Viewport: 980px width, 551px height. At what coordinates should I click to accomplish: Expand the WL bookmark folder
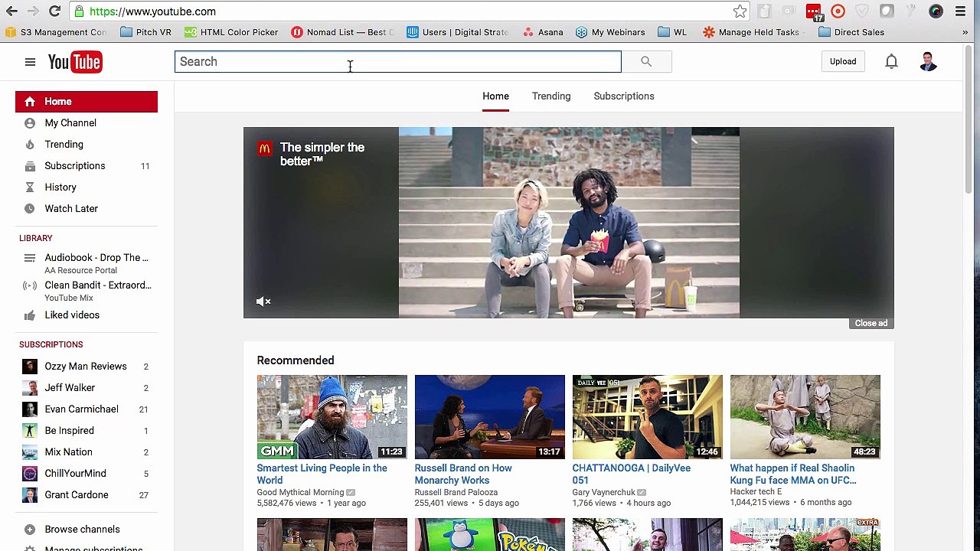(672, 32)
